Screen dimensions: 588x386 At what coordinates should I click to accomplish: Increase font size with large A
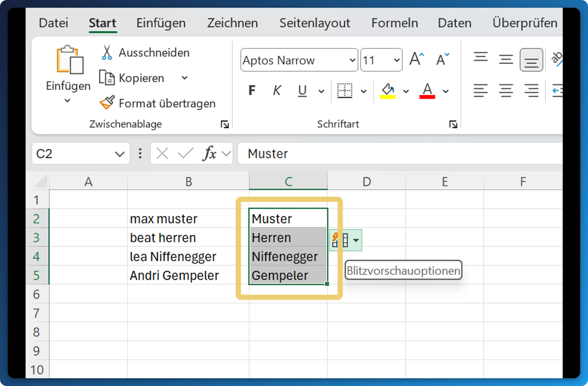(416, 60)
